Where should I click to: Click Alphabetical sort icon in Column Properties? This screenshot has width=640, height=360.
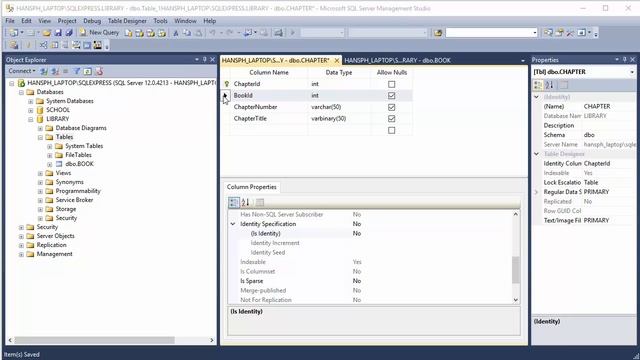point(245,202)
